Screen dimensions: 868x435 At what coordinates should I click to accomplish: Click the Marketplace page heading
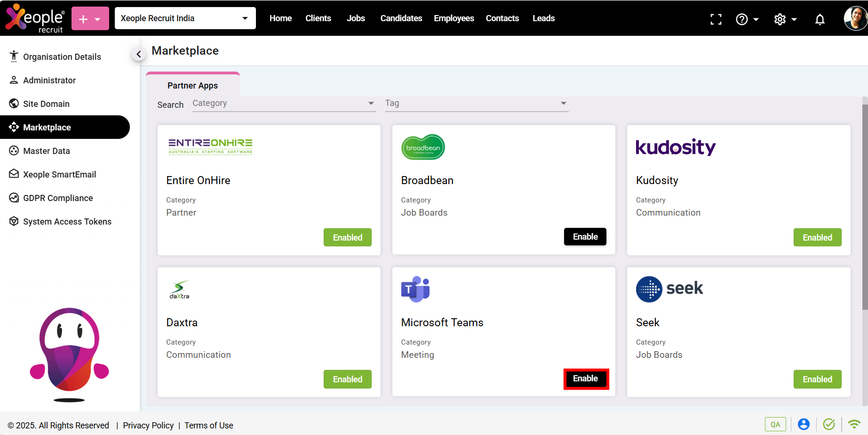pyautogui.click(x=185, y=51)
